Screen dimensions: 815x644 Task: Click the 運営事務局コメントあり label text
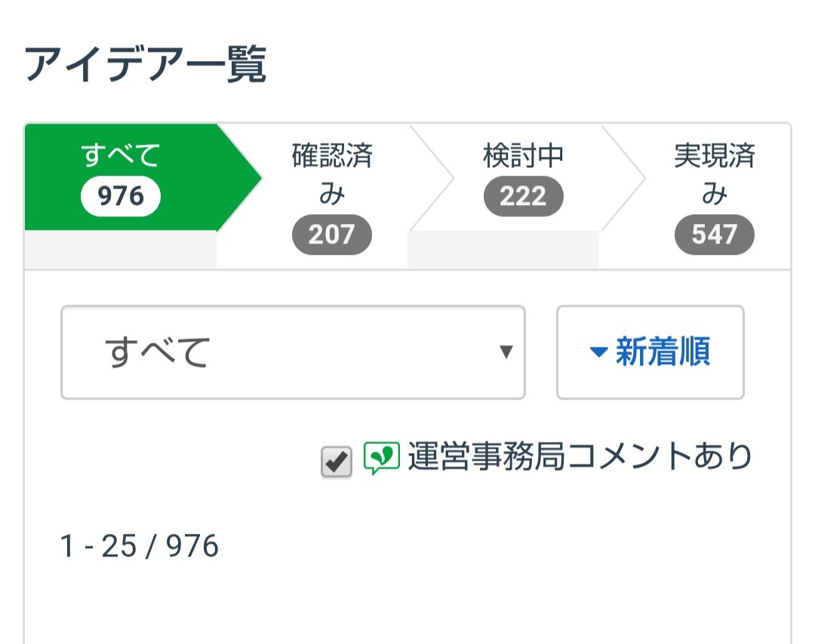580,456
